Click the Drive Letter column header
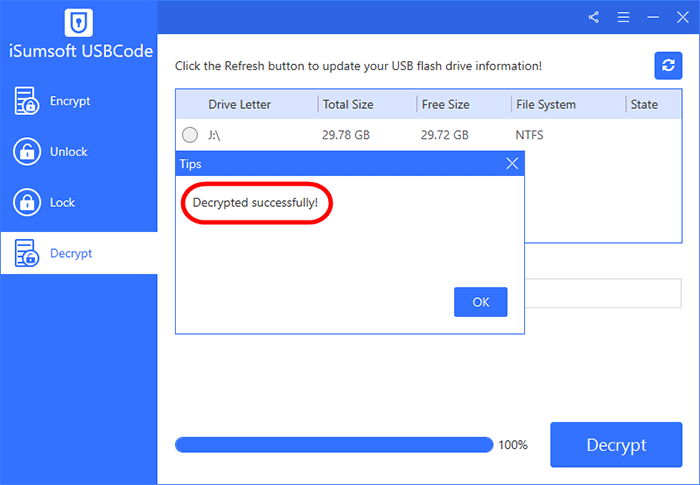 tap(239, 105)
